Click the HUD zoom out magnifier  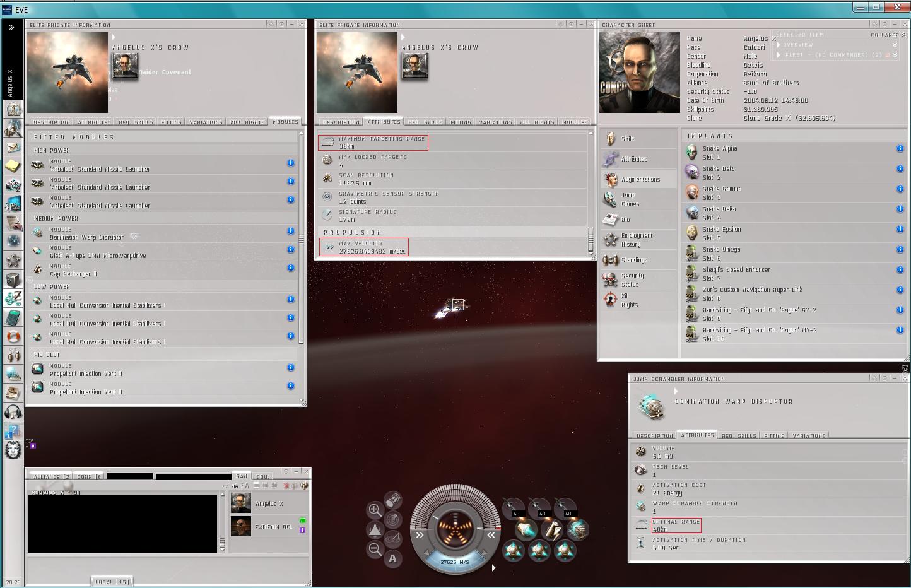374,549
